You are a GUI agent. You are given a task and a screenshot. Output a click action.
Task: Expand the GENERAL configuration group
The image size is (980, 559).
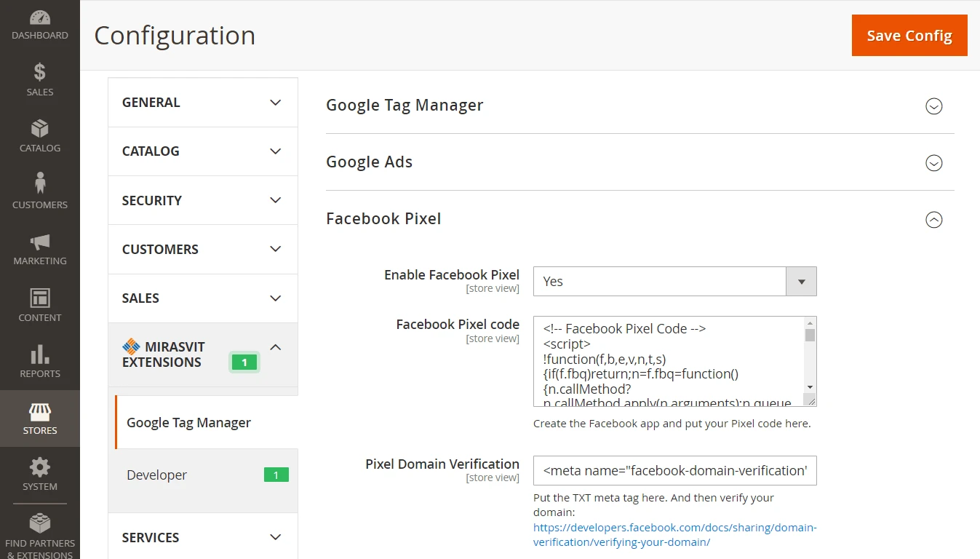[202, 103]
